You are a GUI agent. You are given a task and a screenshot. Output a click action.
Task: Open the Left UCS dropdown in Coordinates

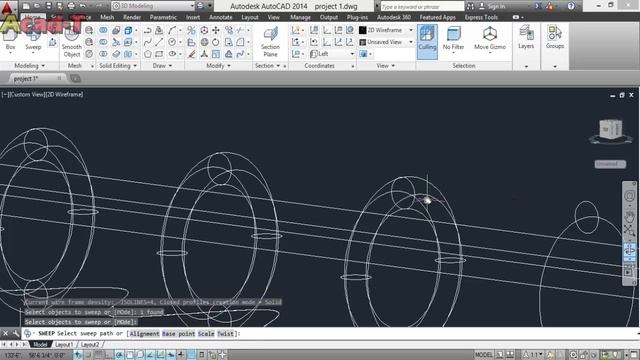332,54
